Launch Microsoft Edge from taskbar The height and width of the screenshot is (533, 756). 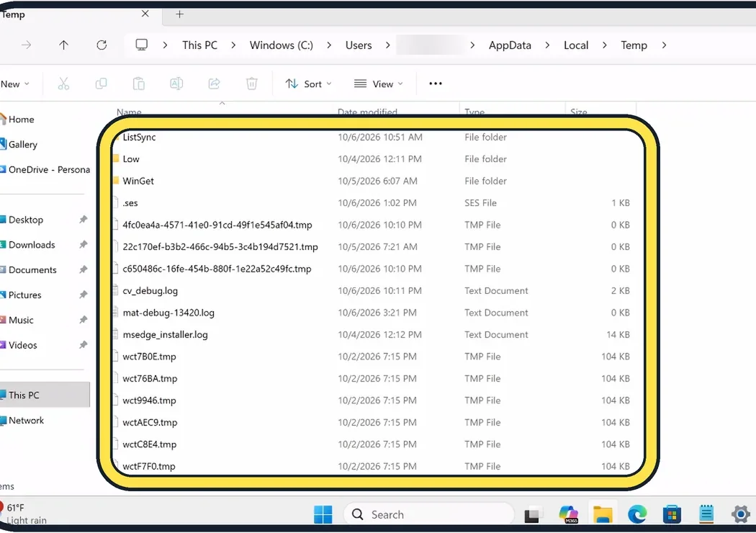637,514
